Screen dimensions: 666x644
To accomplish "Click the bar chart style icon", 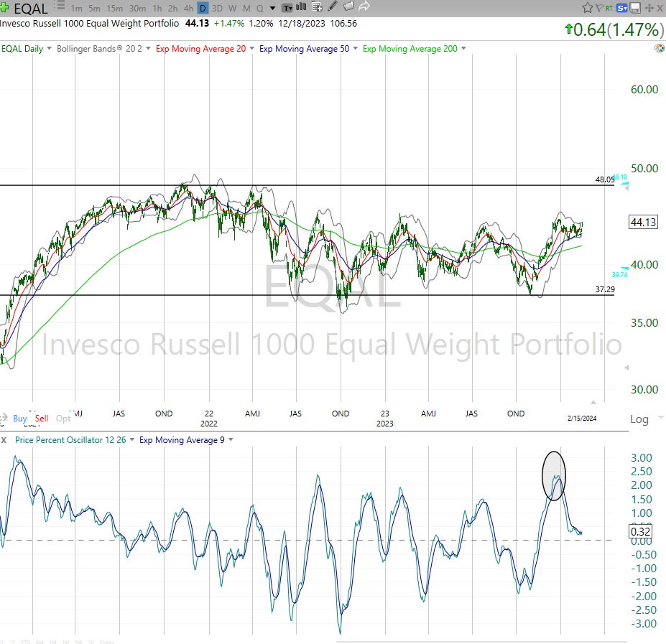I will [301, 6].
